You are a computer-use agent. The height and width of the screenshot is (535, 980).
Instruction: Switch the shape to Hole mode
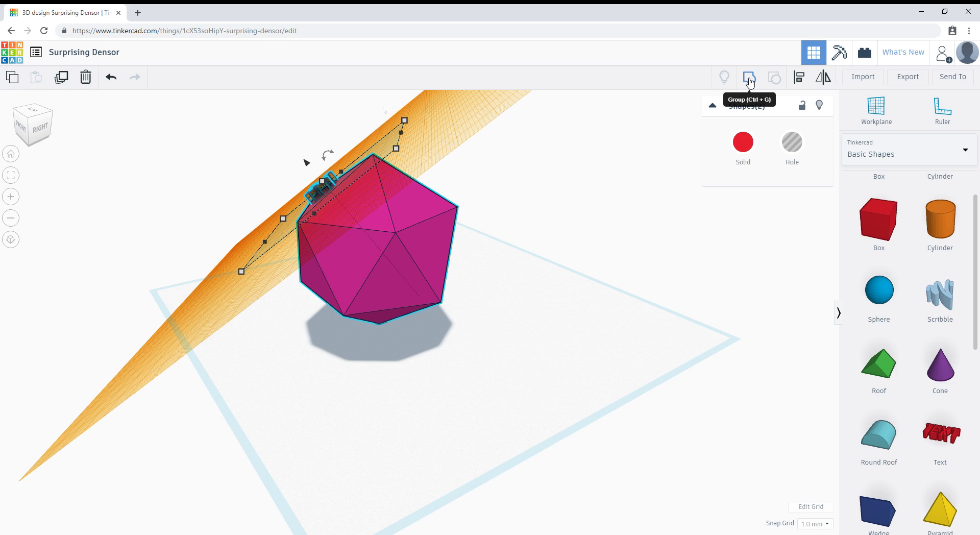click(x=792, y=143)
